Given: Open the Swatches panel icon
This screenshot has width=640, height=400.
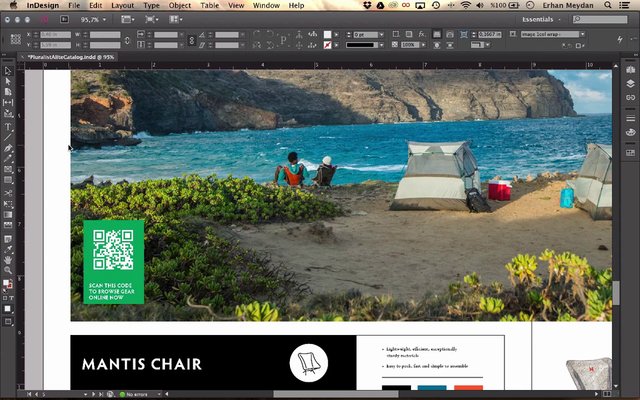Looking at the screenshot, I should [x=630, y=153].
